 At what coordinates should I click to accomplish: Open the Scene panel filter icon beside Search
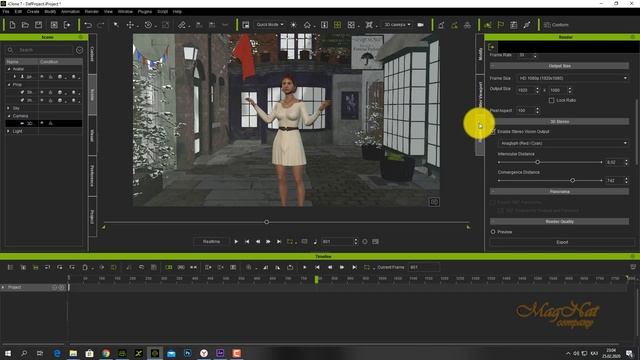[x=80, y=50]
